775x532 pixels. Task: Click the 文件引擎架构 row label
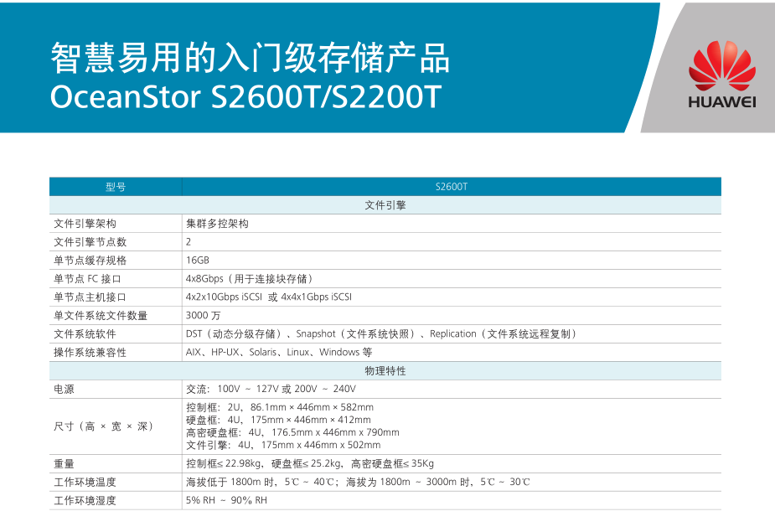[x=85, y=224]
